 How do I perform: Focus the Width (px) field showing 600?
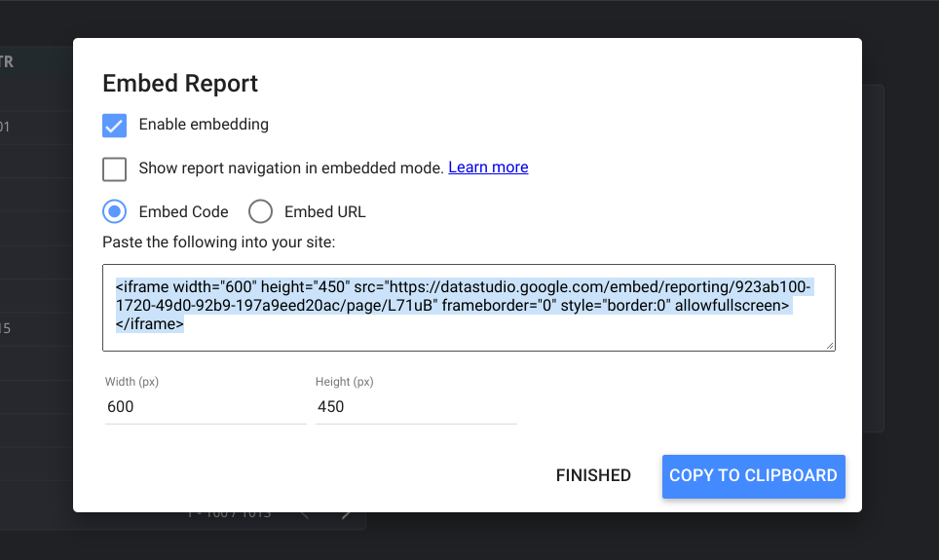(206, 407)
